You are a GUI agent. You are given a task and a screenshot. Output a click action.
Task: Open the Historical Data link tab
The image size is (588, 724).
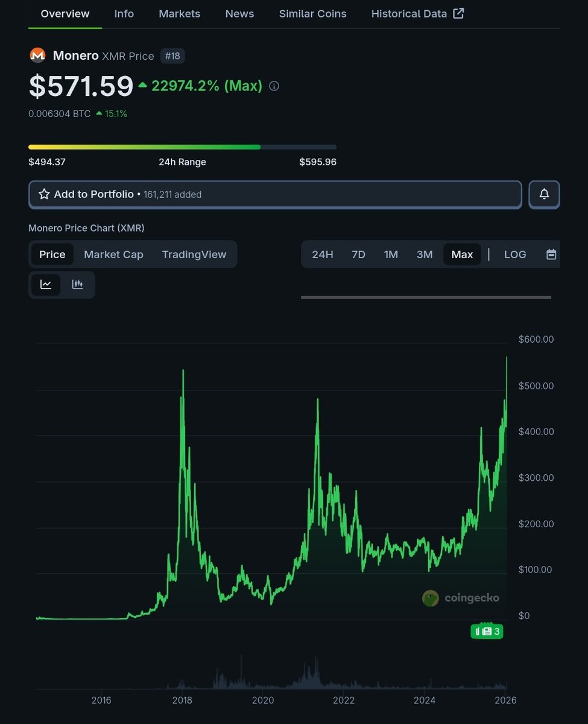pos(417,13)
